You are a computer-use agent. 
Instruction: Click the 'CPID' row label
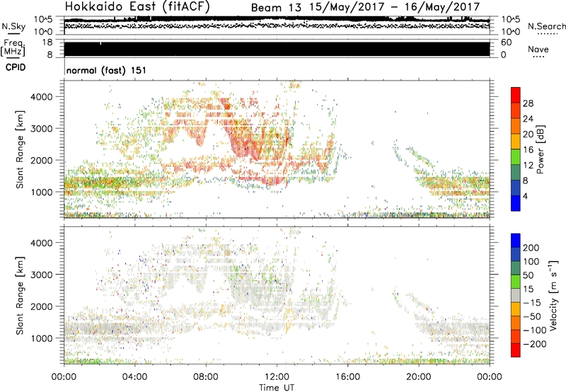(16, 67)
